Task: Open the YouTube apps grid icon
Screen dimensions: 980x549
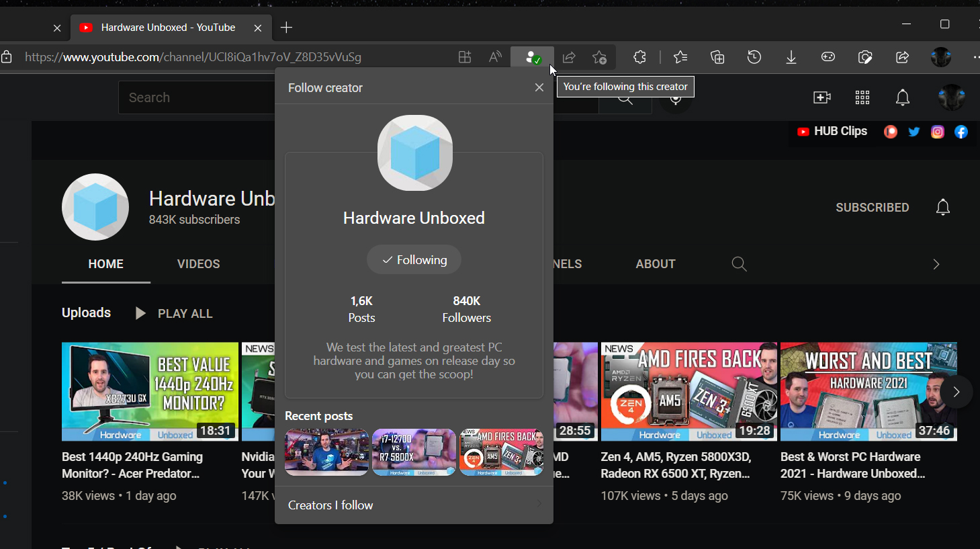Action: tap(862, 98)
